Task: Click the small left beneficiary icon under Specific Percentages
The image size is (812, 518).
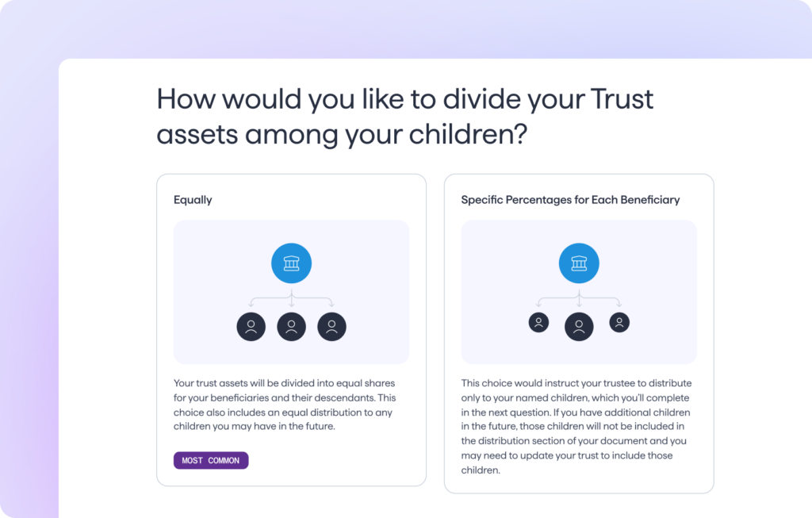Action: click(x=538, y=323)
